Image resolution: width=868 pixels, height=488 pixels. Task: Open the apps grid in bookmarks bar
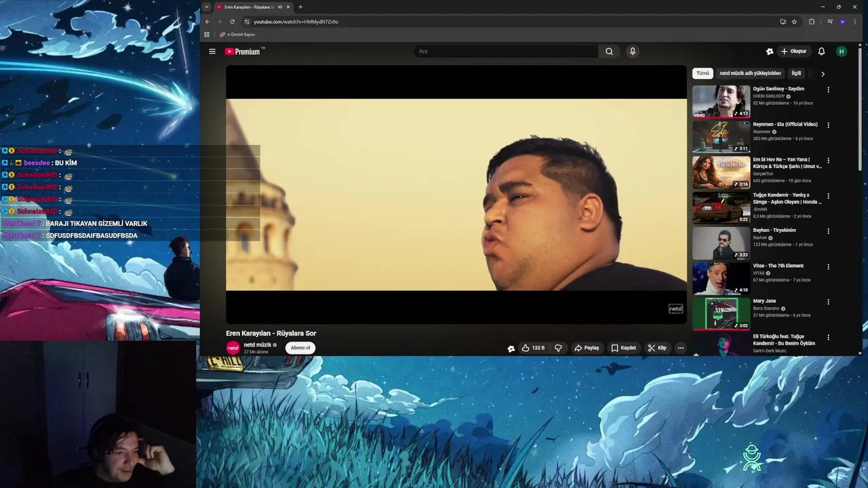(207, 35)
